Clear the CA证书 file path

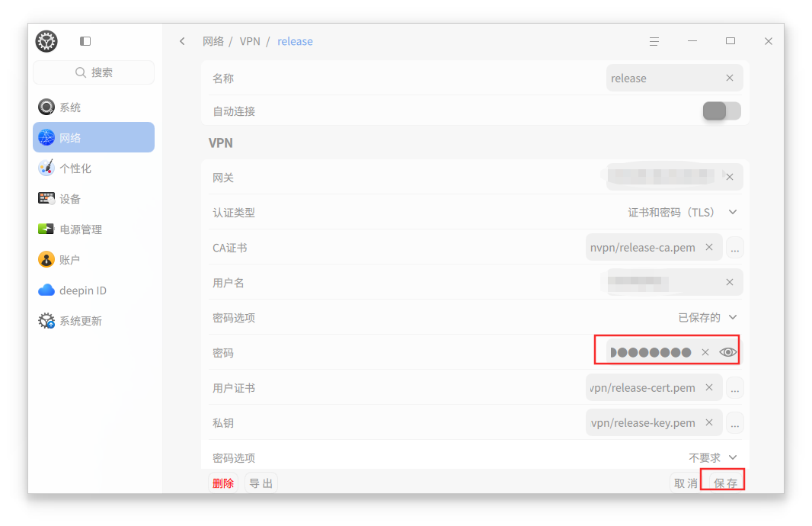coord(709,247)
